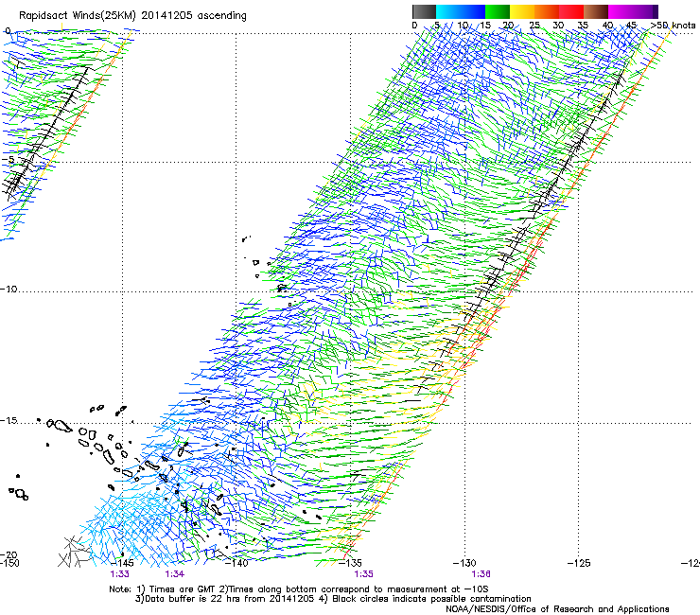The width and height of the screenshot is (700, 615).
Task: Click the '-15' latitude axis label
Action: pos(9,421)
